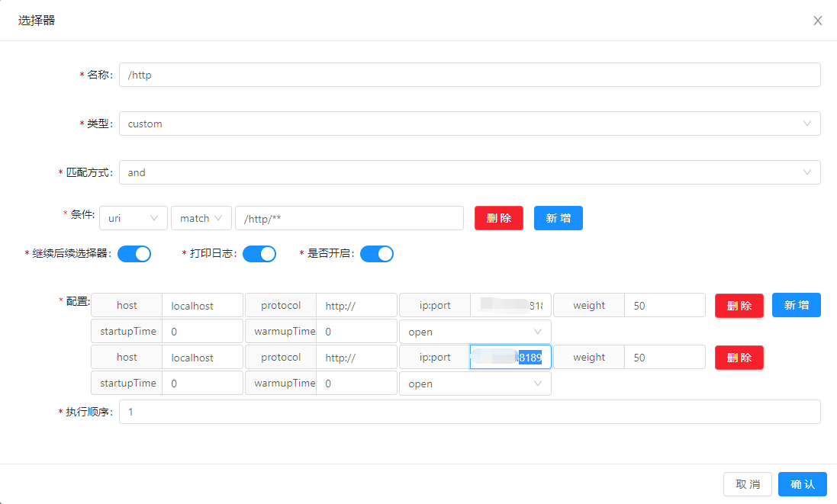The height and width of the screenshot is (504, 837).
Task: Add a config row with 新增 button
Action: 797,305
